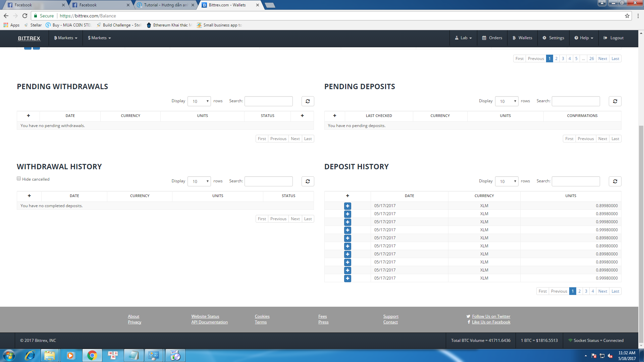Image resolution: width=644 pixels, height=362 pixels.
Task: Open Chrome from the Windows taskbar
Action: coord(92,355)
